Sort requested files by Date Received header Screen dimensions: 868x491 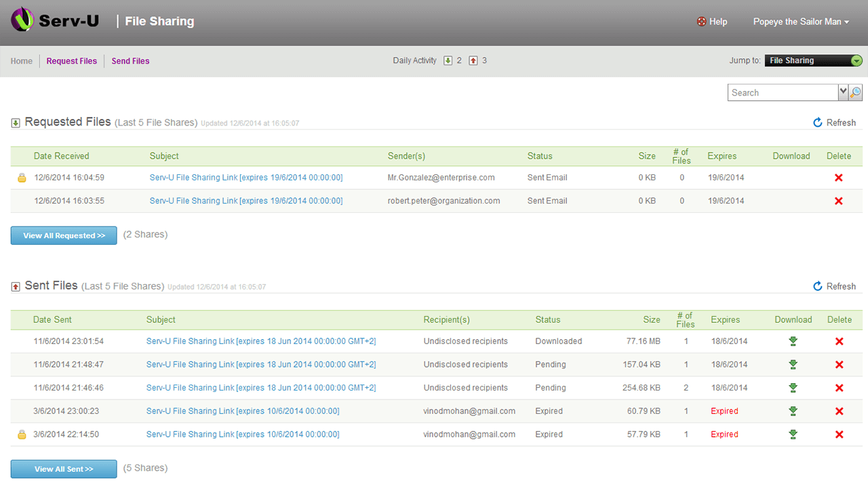click(x=62, y=156)
